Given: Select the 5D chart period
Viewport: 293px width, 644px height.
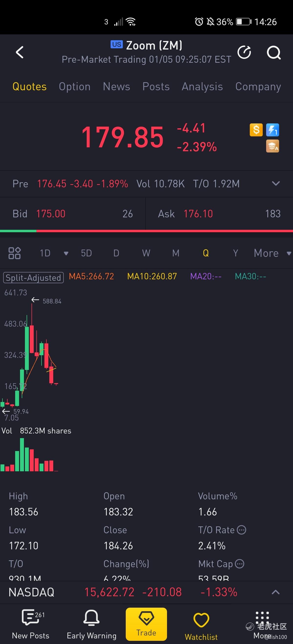Looking at the screenshot, I should [x=86, y=253].
